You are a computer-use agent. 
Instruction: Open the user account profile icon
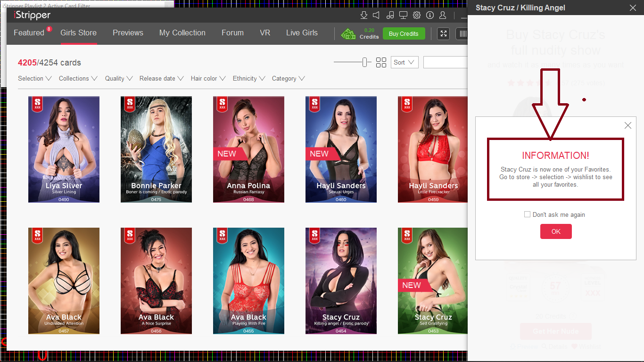[x=443, y=15]
